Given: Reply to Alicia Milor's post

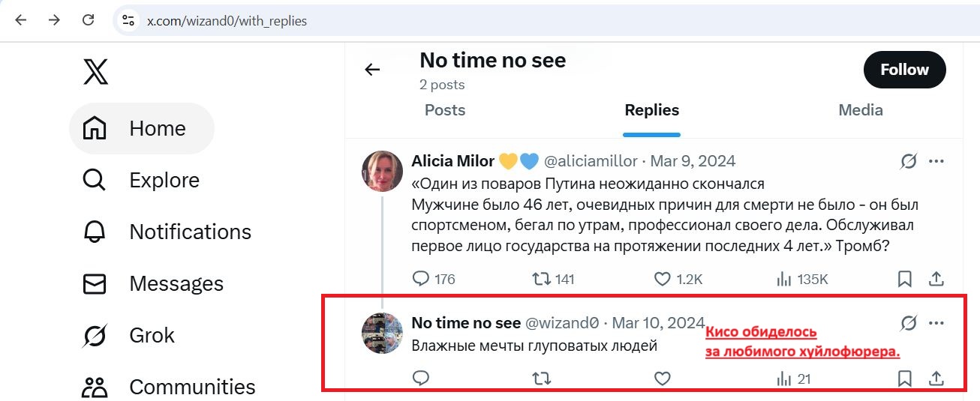Looking at the screenshot, I should pyautogui.click(x=421, y=280).
